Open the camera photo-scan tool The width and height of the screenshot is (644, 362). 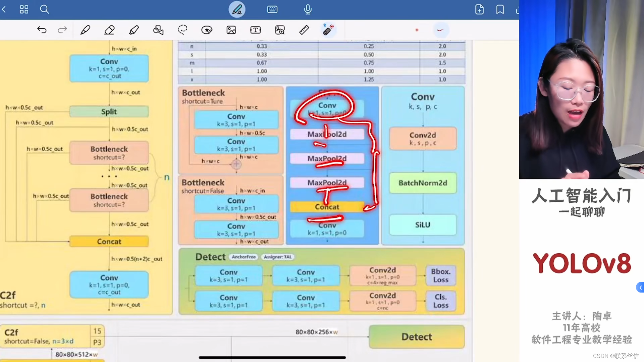click(280, 30)
